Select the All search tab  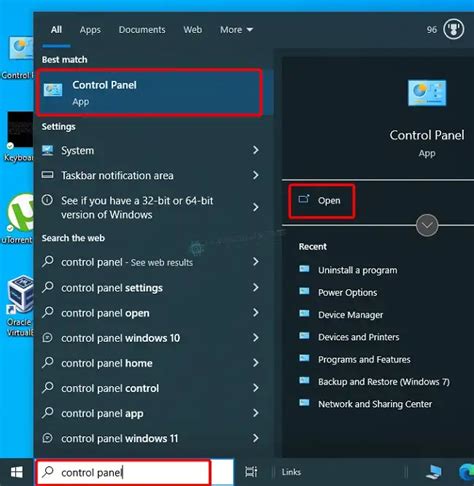pyautogui.click(x=56, y=30)
